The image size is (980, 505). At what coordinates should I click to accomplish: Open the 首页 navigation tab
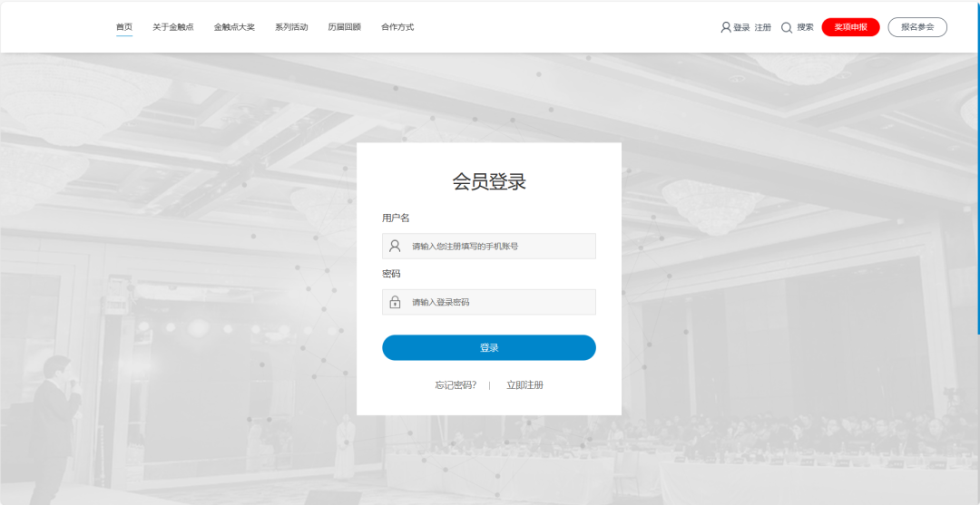click(124, 27)
